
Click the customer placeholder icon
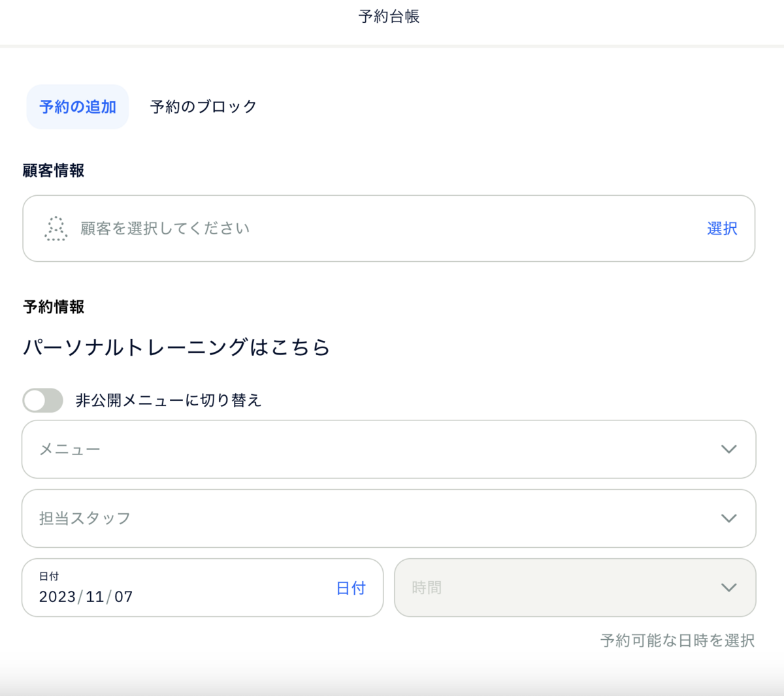coord(56,229)
